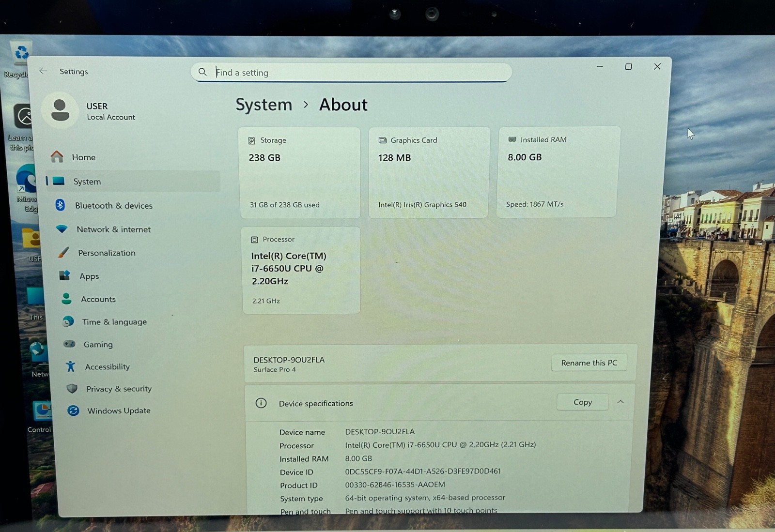Open the Processor info card
Image resolution: width=775 pixels, height=532 pixels.
coord(301,270)
